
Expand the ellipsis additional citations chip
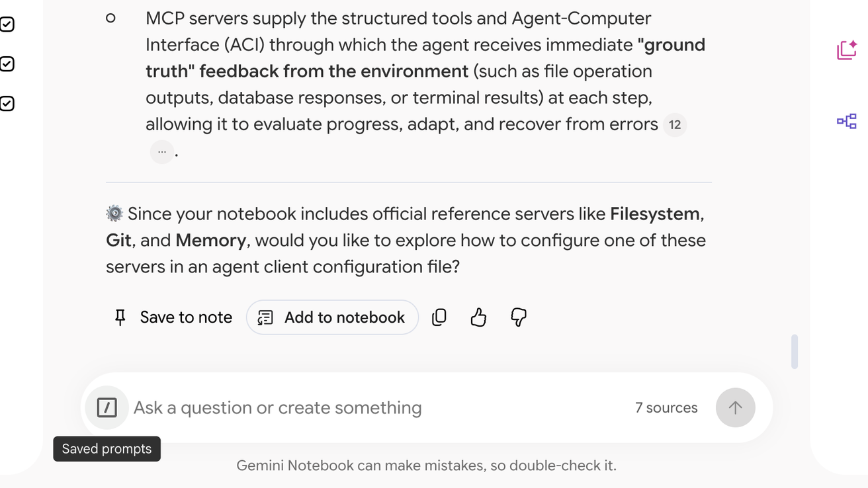click(x=162, y=151)
